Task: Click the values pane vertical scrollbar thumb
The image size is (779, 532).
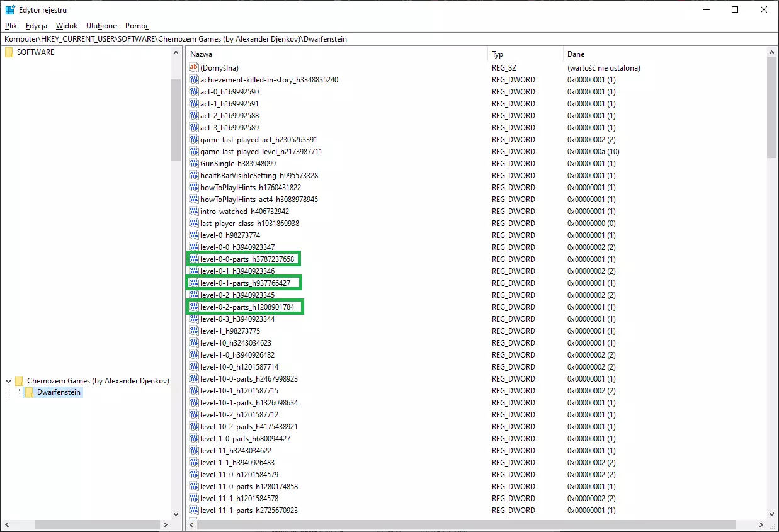Action: tap(772, 108)
